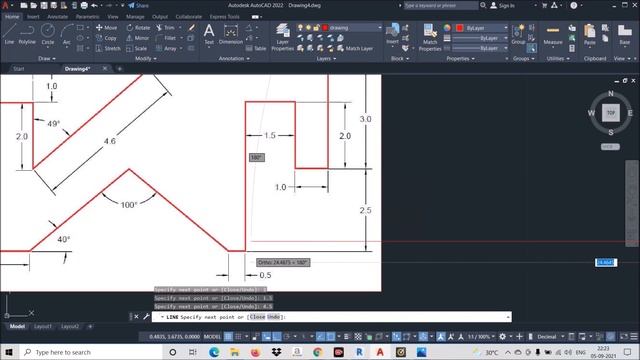Open the Insert ribbon tab

click(33, 17)
